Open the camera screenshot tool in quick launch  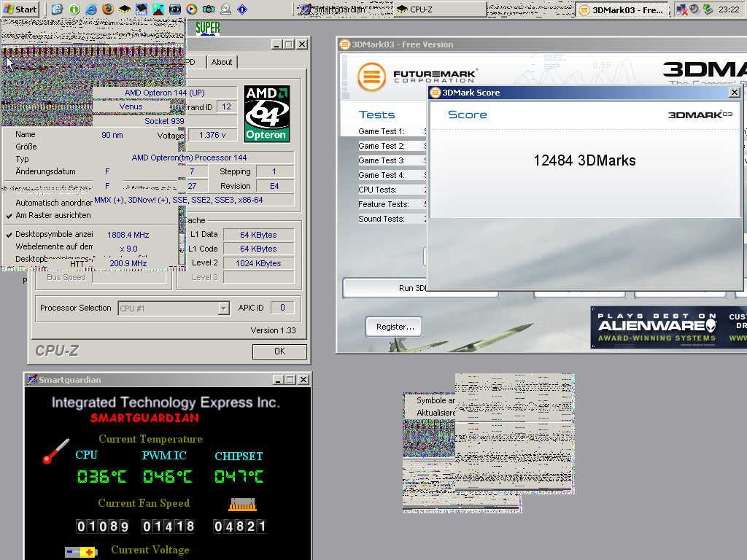point(209,9)
